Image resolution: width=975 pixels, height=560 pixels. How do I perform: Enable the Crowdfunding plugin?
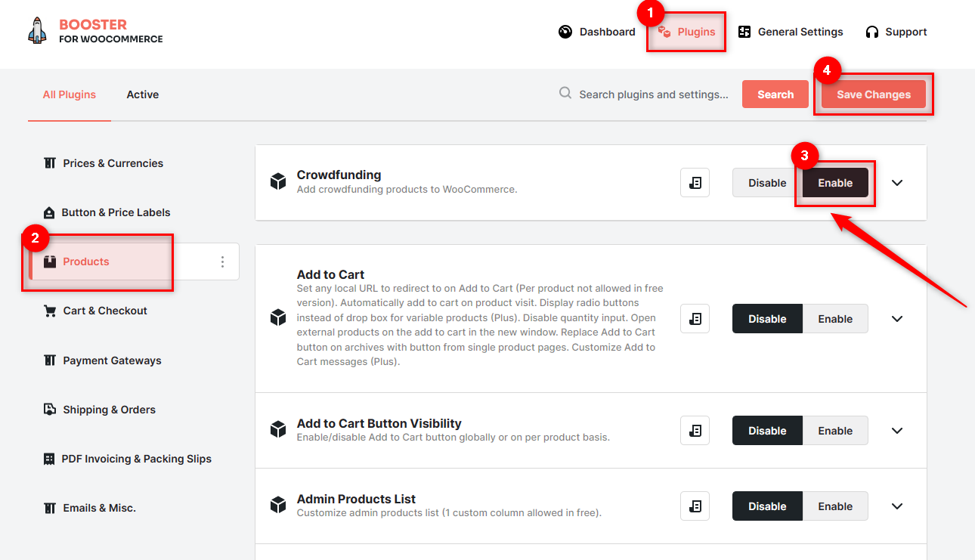(x=835, y=183)
